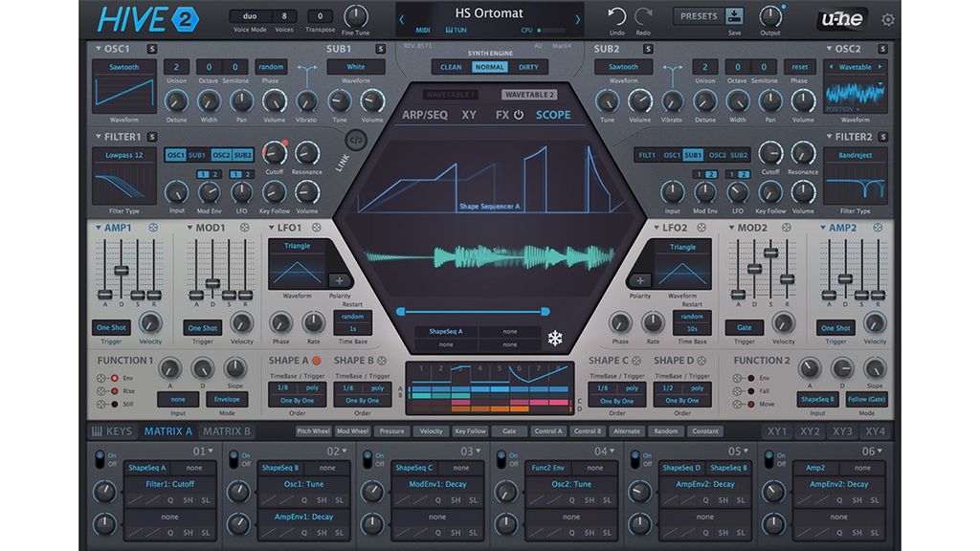The image size is (980, 551).
Task: Open the PRESETS browser
Action: click(697, 15)
